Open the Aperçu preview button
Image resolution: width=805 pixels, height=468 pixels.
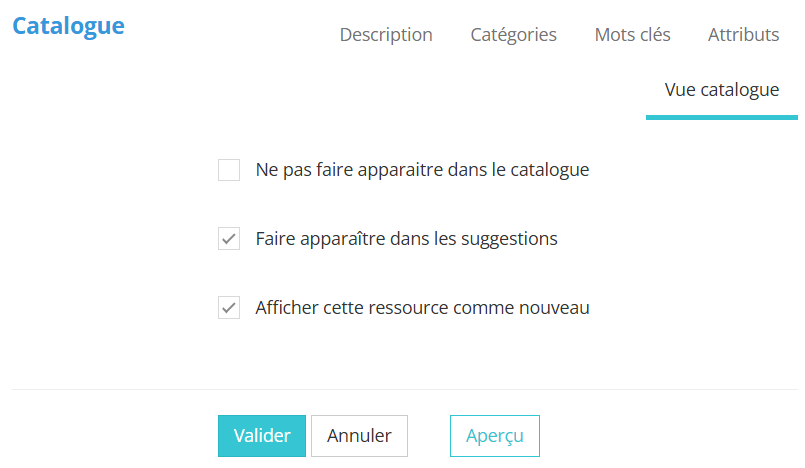coord(494,436)
